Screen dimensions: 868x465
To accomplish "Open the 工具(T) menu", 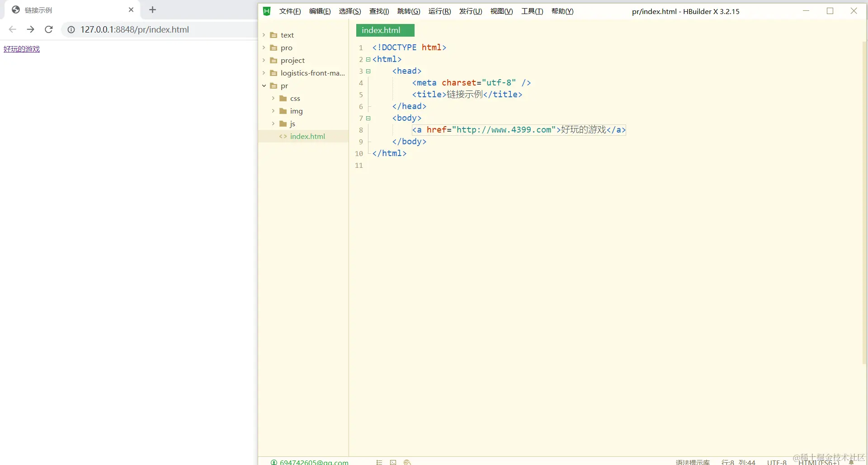I will coord(532,11).
